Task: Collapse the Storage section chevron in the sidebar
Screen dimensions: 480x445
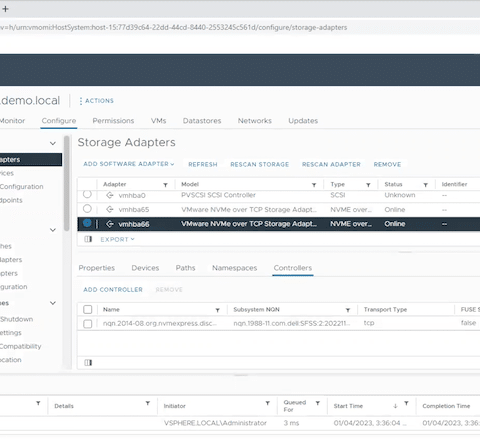Action: [53, 143]
